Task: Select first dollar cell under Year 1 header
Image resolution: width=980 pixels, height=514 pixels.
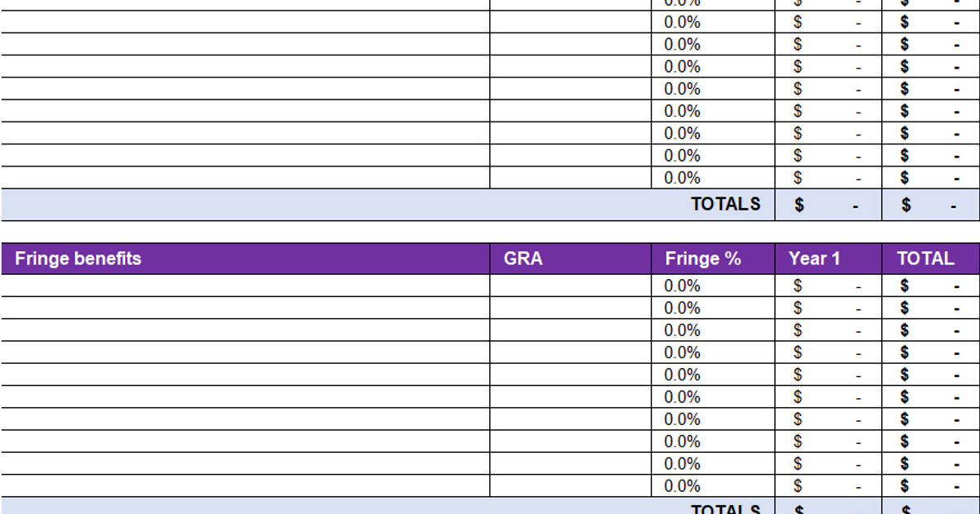Action: coord(828,286)
